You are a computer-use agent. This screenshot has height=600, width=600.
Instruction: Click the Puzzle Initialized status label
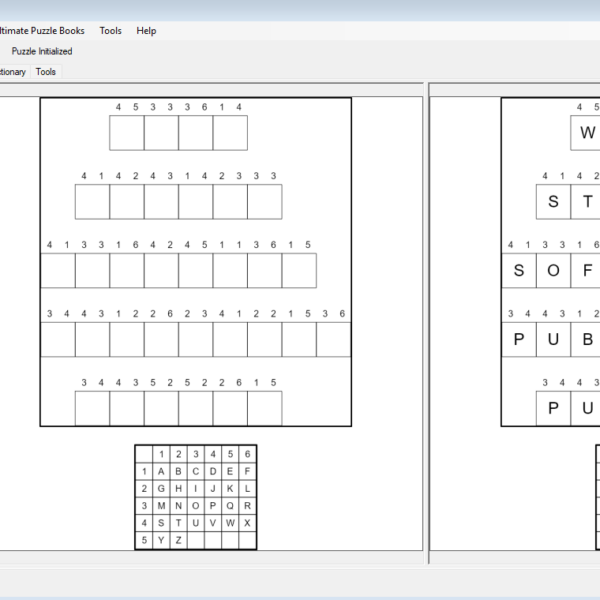pos(42,51)
